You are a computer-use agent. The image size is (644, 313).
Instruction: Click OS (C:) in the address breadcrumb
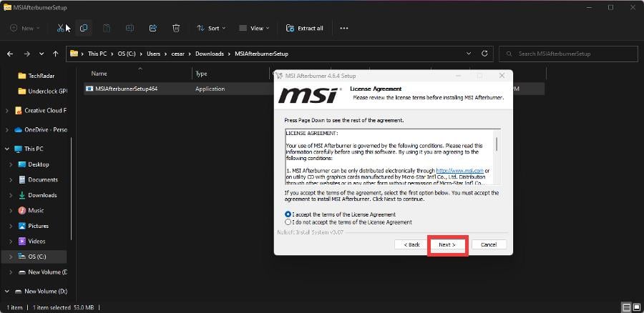(x=127, y=54)
